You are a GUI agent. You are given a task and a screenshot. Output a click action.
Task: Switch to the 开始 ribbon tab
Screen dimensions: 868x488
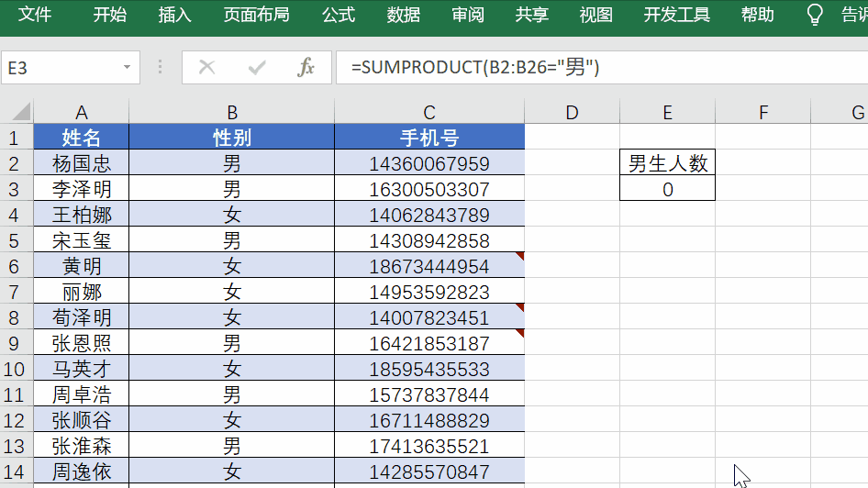(109, 15)
